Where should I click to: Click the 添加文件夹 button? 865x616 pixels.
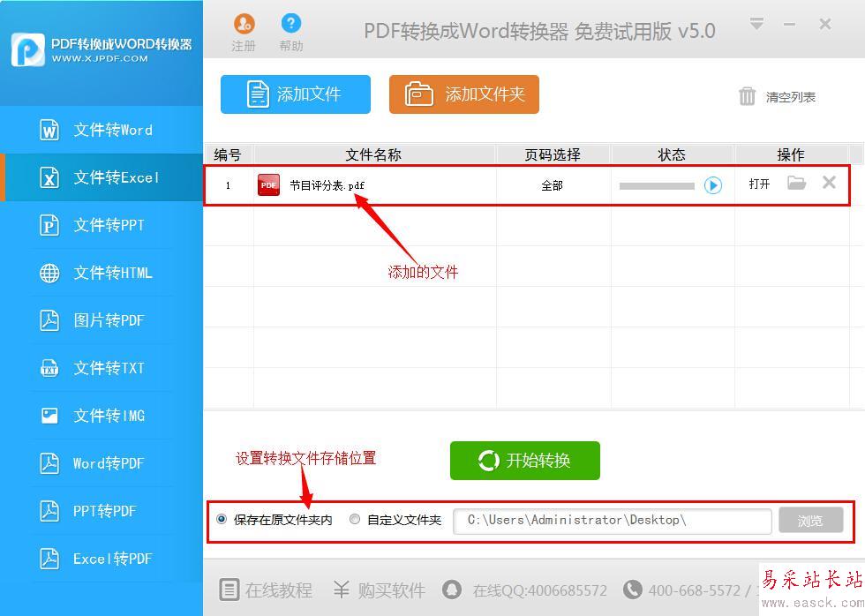(x=464, y=94)
